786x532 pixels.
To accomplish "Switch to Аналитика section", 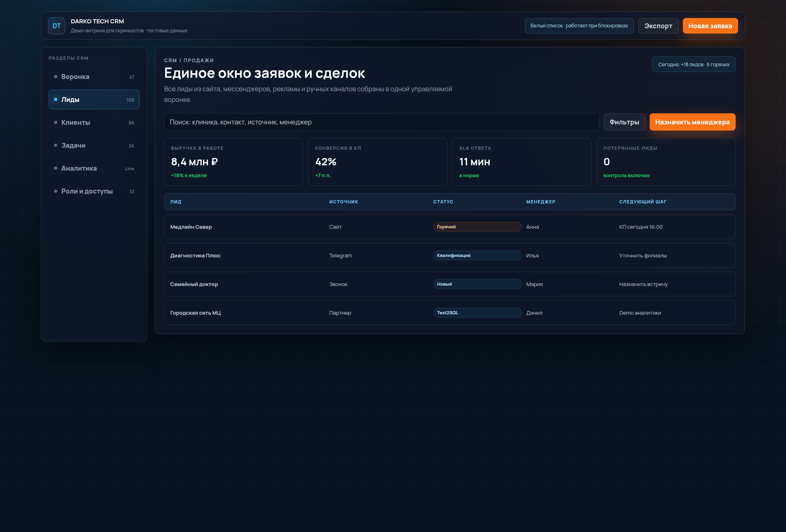I will [94, 168].
